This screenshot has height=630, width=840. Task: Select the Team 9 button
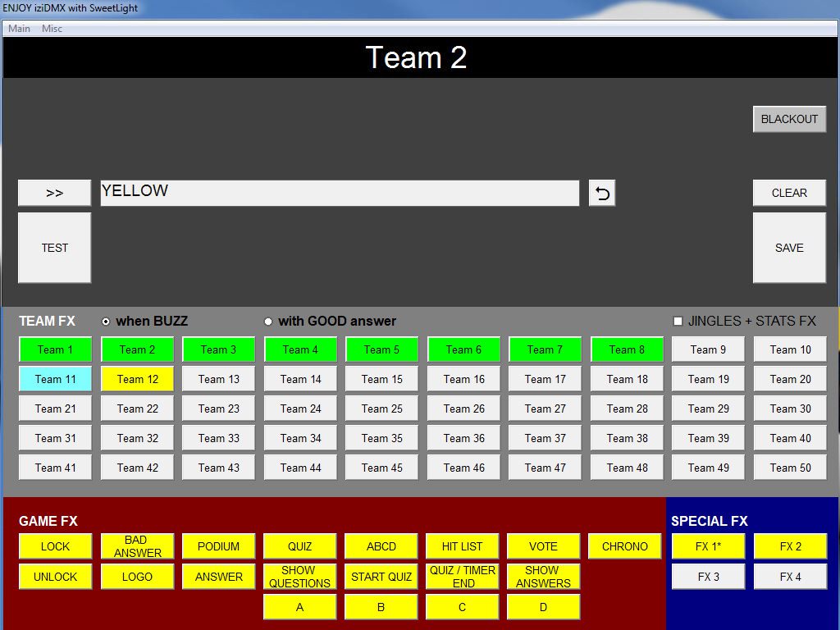pos(708,349)
